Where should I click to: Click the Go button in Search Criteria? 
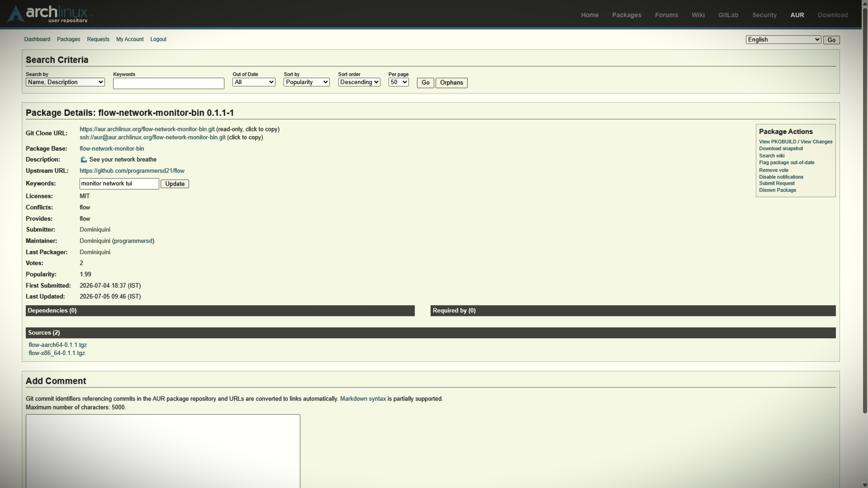[x=426, y=83]
